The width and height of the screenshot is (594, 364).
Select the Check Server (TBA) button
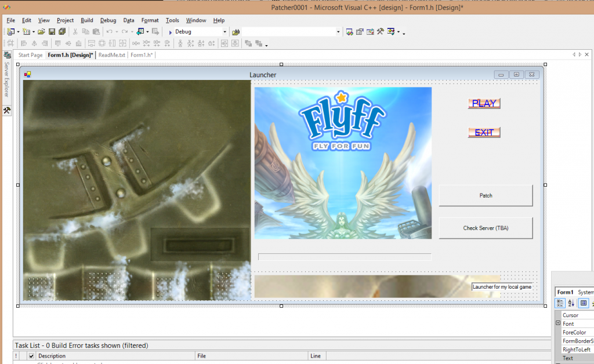486,228
